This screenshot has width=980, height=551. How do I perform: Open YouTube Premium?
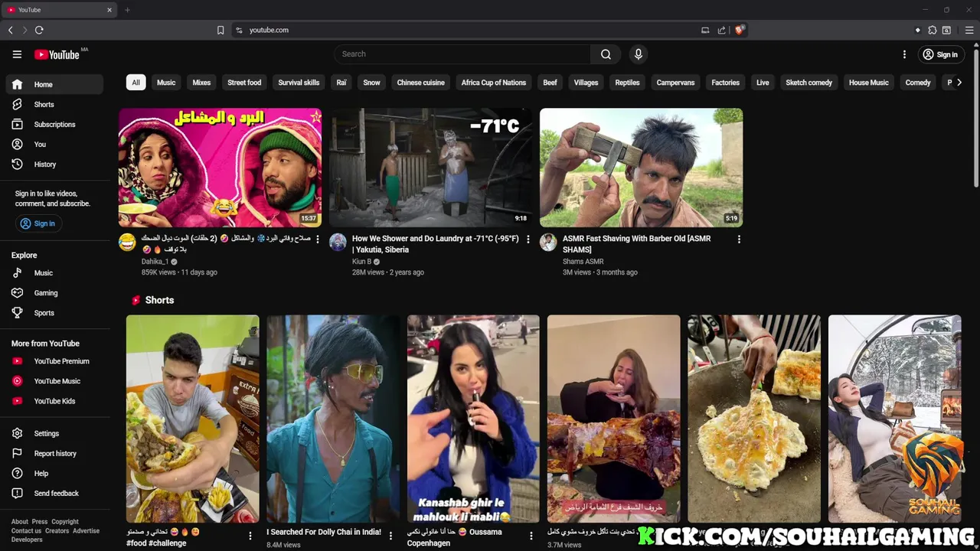tap(54, 361)
